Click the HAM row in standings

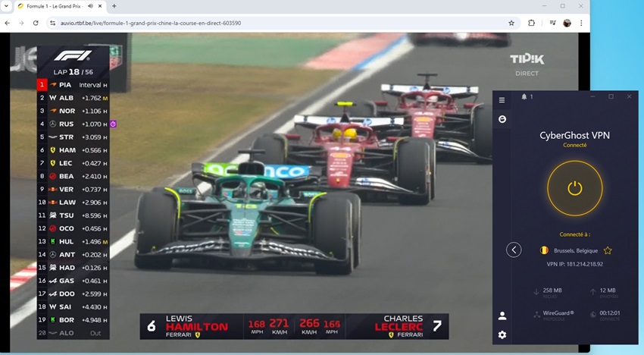coord(73,150)
